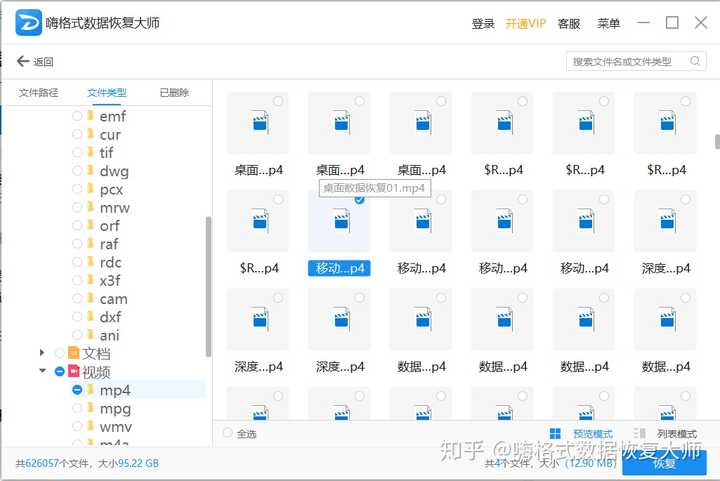The width and height of the screenshot is (720, 481).
Task: Click the search magnifier icon
Action: pyautogui.click(x=695, y=61)
